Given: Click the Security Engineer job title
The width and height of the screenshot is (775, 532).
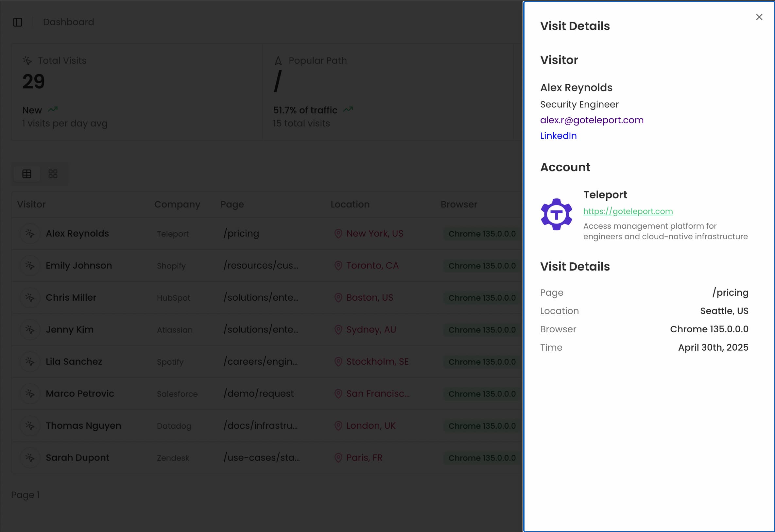Looking at the screenshot, I should [579, 105].
